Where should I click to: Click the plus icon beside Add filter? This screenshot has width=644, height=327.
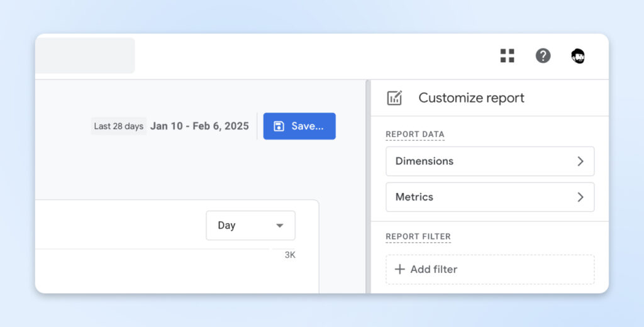point(399,269)
